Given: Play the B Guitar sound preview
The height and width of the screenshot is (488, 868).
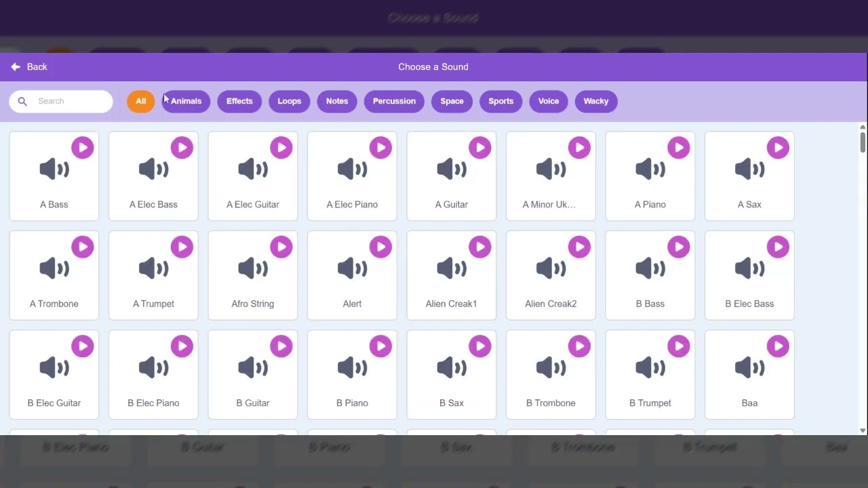Looking at the screenshot, I should click(x=281, y=346).
